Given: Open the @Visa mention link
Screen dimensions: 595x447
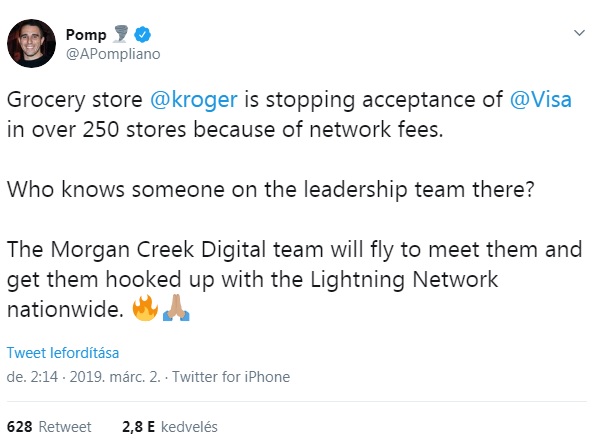Looking at the screenshot, I should point(540,100).
